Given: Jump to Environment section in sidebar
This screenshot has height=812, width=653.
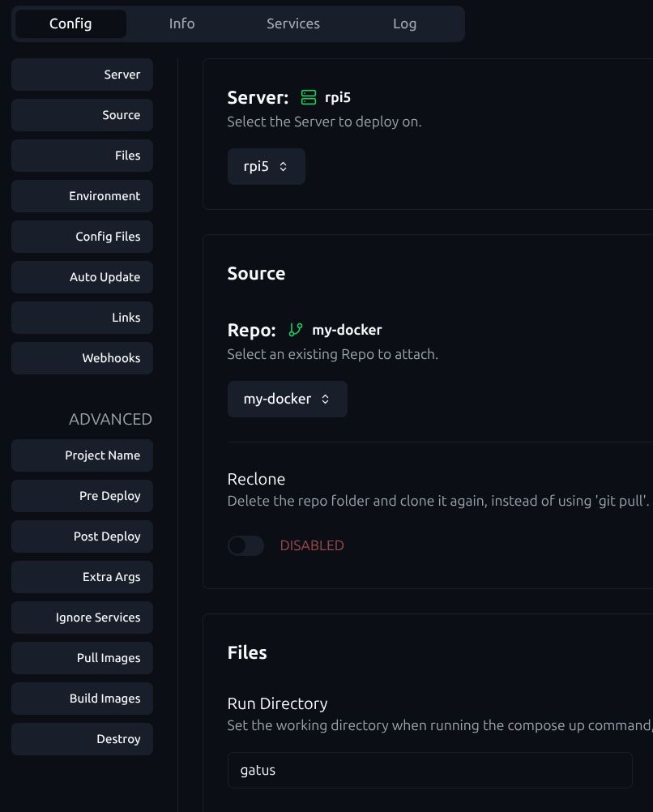Looking at the screenshot, I should [x=82, y=196].
